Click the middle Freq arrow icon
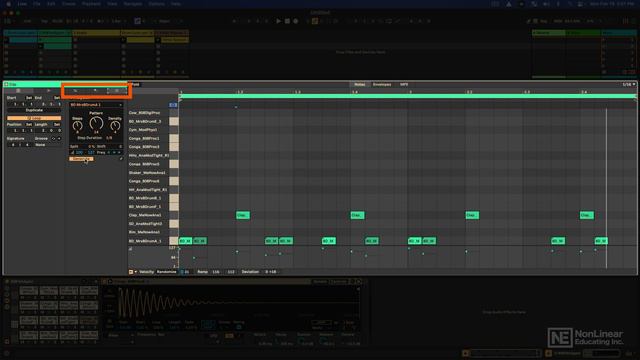 click(x=114, y=152)
